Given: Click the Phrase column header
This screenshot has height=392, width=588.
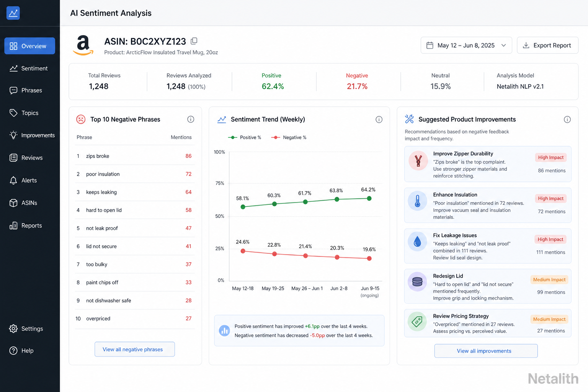Looking at the screenshot, I should pos(84,137).
